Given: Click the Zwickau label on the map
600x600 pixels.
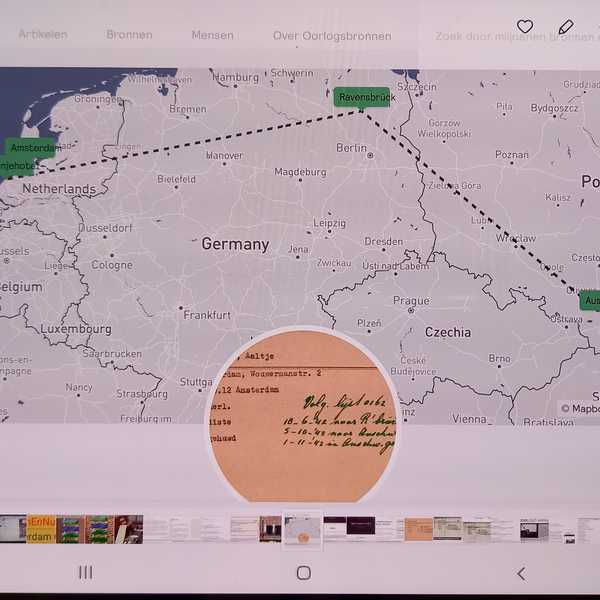Looking at the screenshot, I should pyautogui.click(x=334, y=263).
